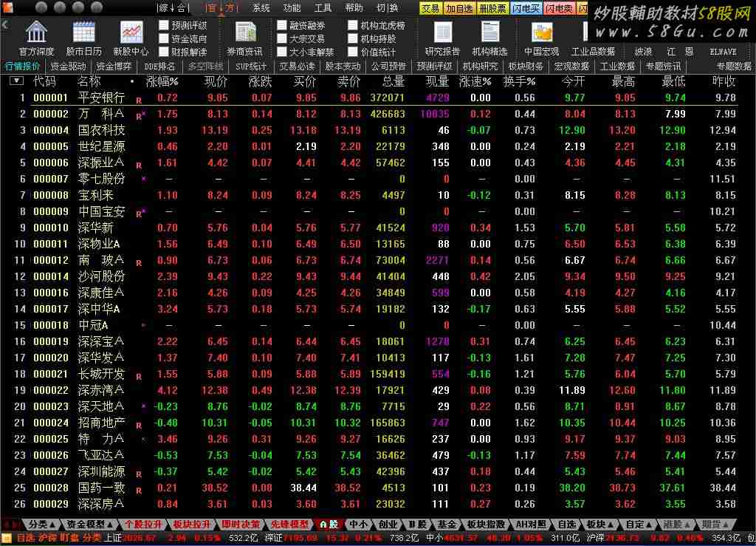Viewport: 756px width, 546px height.
Task: Open the dropdown arrow beside the 代码 header
Action: [x=16, y=81]
